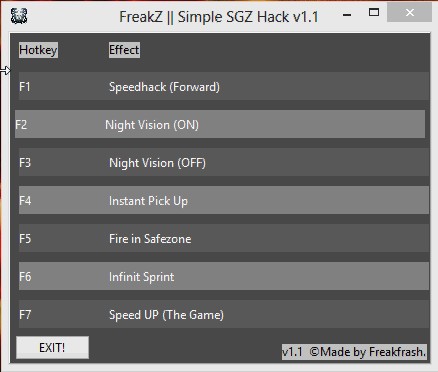The height and width of the screenshot is (372, 438).
Task: Choose the Fire in Safezone entry
Action: click(x=224, y=238)
